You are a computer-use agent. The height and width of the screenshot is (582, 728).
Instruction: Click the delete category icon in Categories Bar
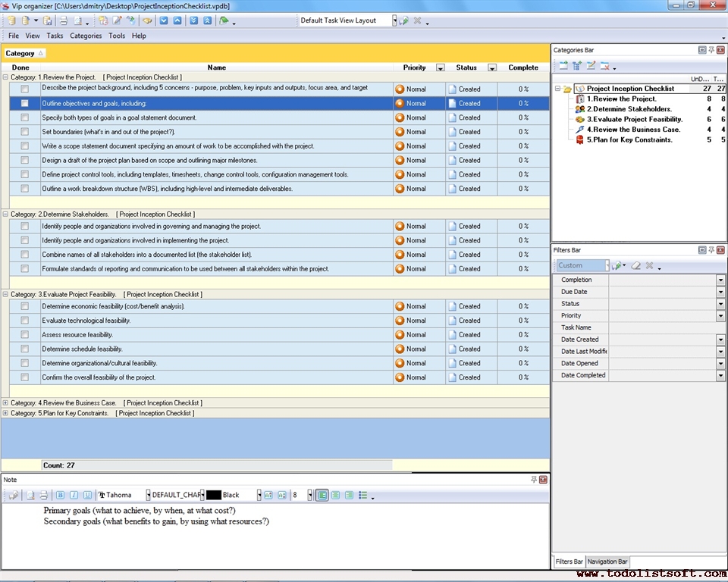[605, 66]
